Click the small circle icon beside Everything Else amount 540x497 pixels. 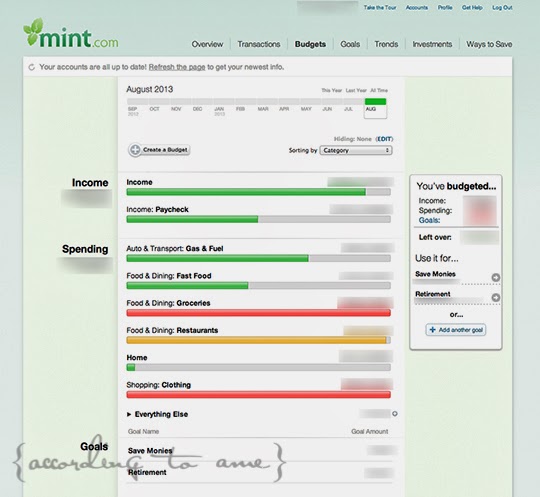coord(395,414)
